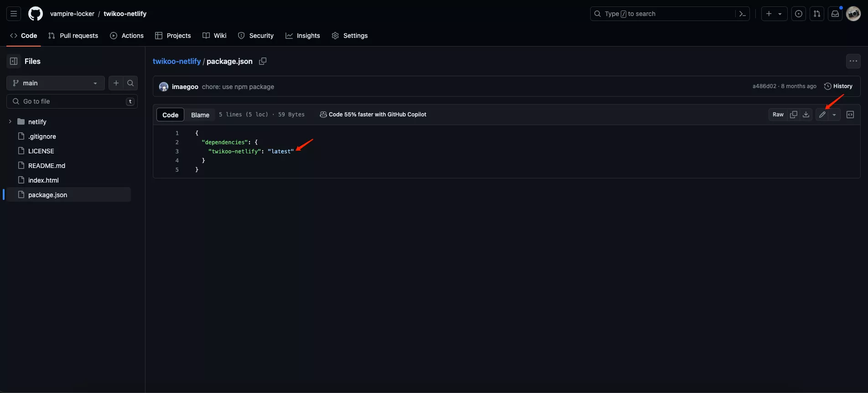The height and width of the screenshot is (393, 868).
Task: Edit this file with pencil icon
Action: [x=822, y=115]
